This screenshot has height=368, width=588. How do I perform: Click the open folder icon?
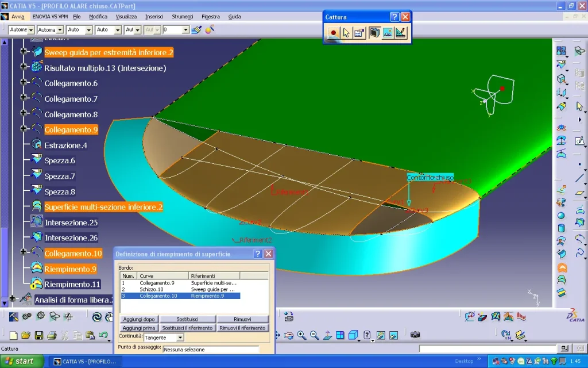[26, 335]
